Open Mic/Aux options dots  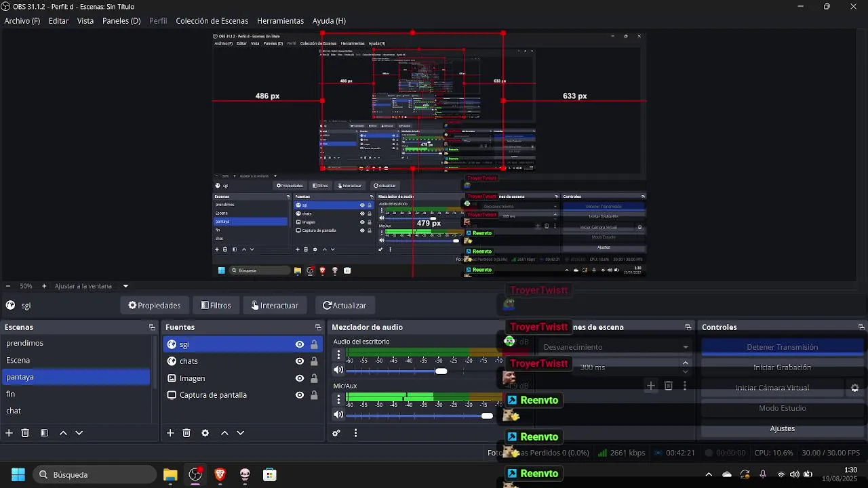(x=338, y=399)
